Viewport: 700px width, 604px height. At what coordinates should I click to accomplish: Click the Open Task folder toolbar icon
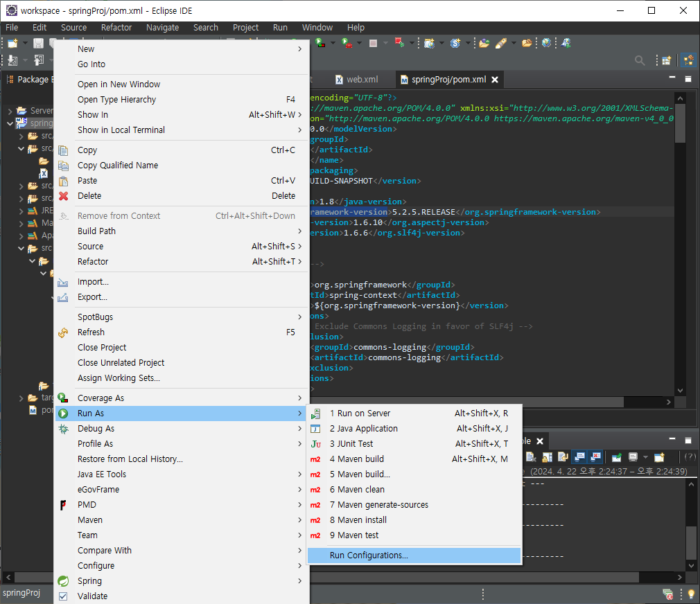pos(527,43)
